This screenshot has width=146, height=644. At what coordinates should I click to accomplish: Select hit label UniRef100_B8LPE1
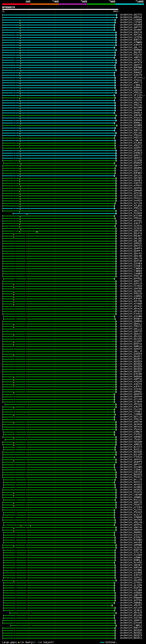131,53
